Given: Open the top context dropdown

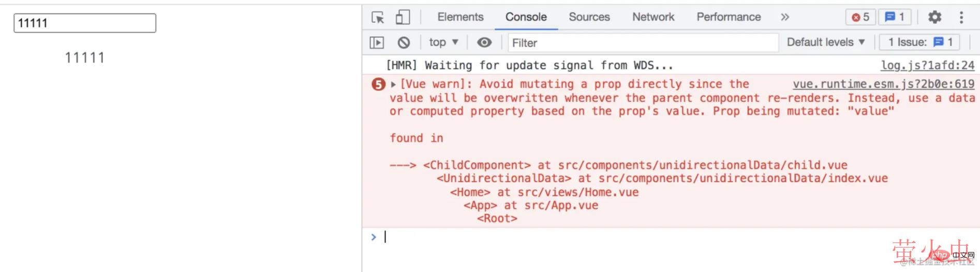Looking at the screenshot, I should (443, 42).
